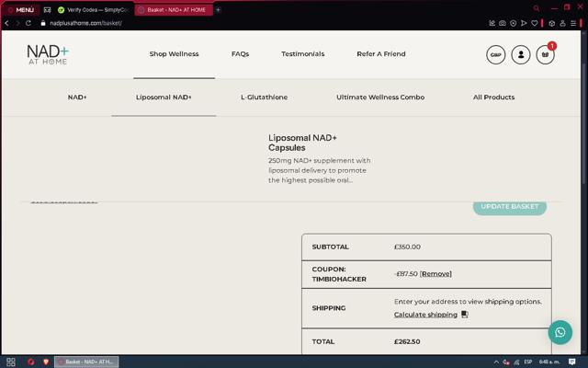
Task: Open Opera GX icon in taskbar
Action: point(31,362)
